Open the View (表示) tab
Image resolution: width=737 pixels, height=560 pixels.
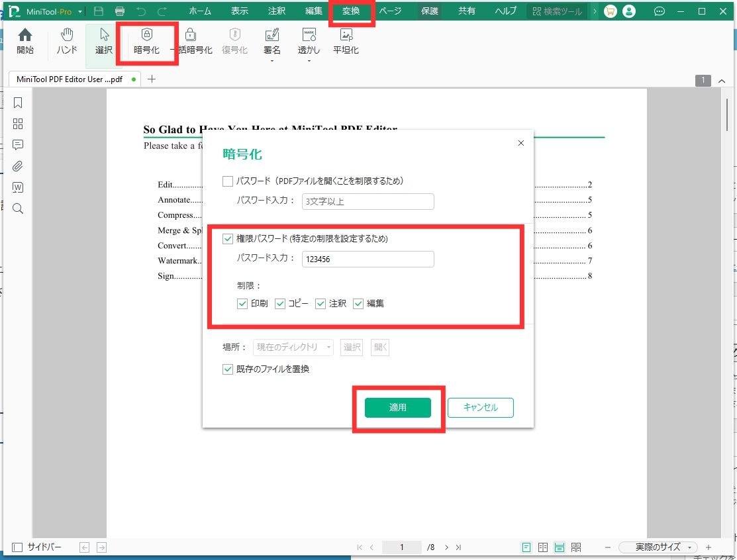(x=239, y=11)
